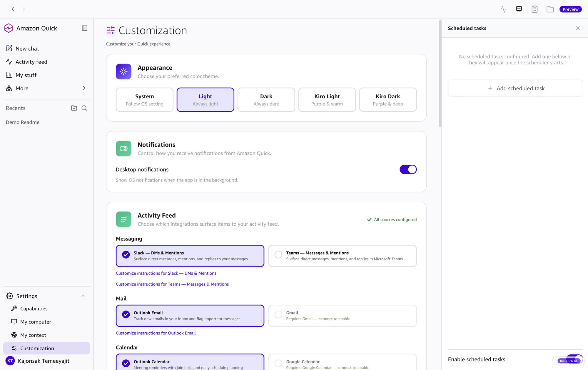Open Demo Readme recent chat
This screenshot has width=588, height=370.
click(x=23, y=122)
